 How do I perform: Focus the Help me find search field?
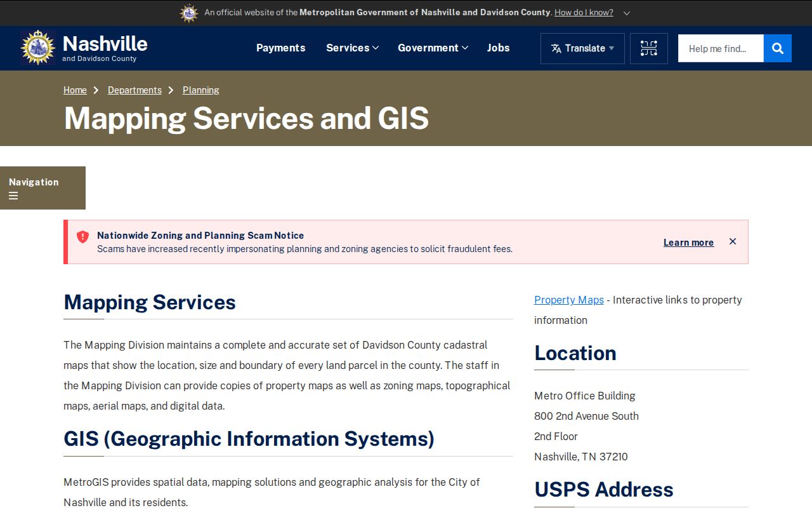721,48
